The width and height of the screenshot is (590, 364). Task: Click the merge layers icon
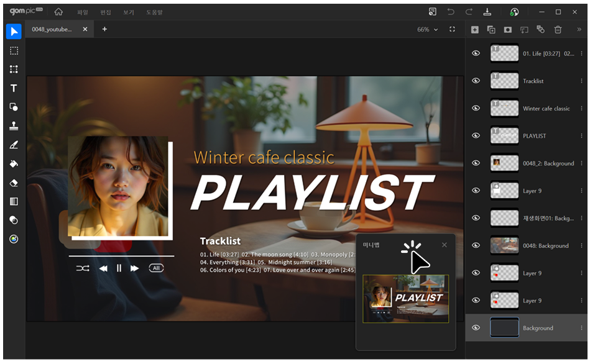pos(541,29)
